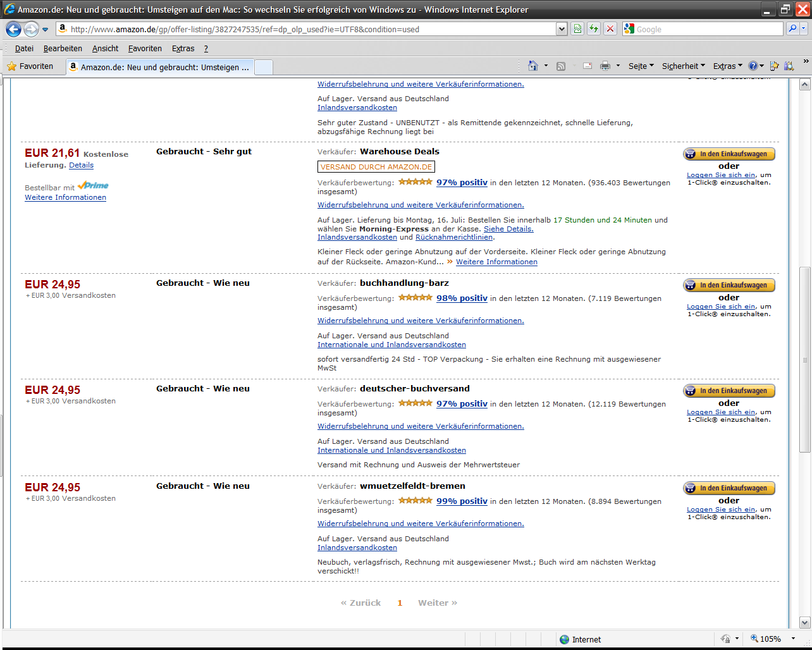Open Details link for free delivery

[81, 165]
